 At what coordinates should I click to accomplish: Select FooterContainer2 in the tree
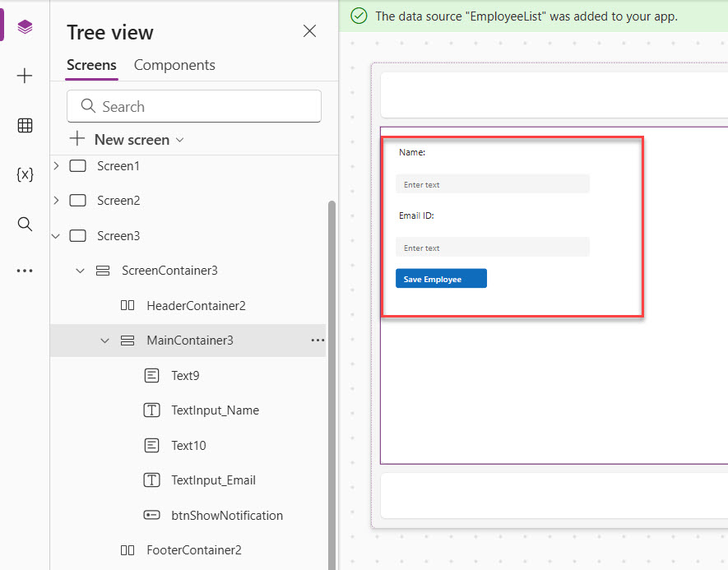(194, 550)
